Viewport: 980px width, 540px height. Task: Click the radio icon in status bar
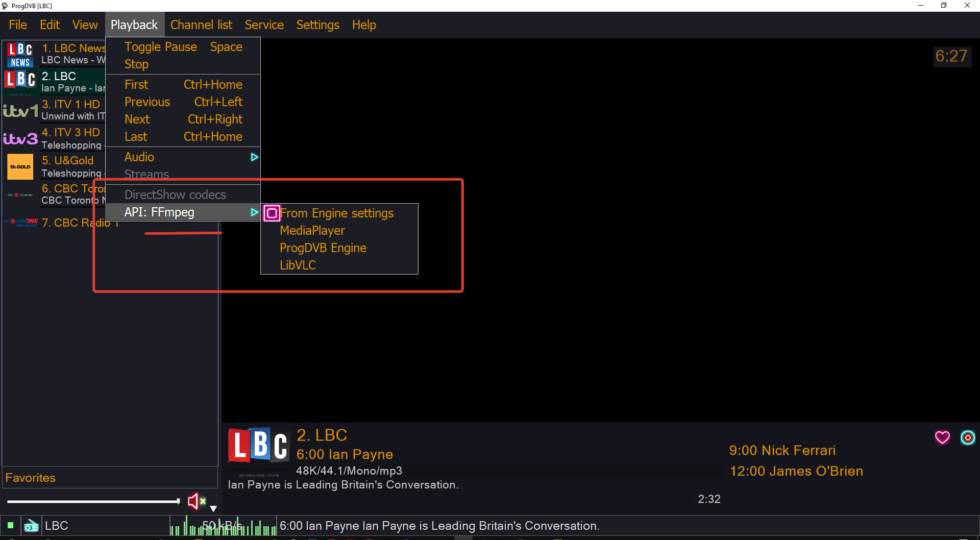click(x=31, y=526)
